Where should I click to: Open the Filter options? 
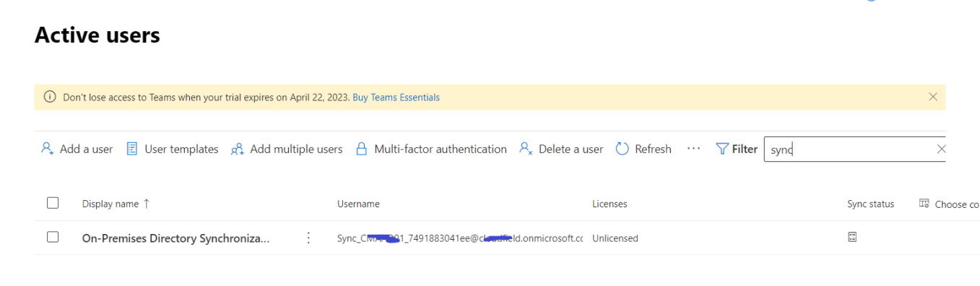pos(737,149)
